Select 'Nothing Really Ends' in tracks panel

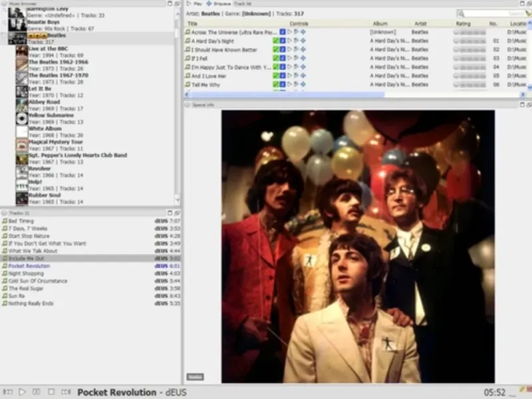90,303
